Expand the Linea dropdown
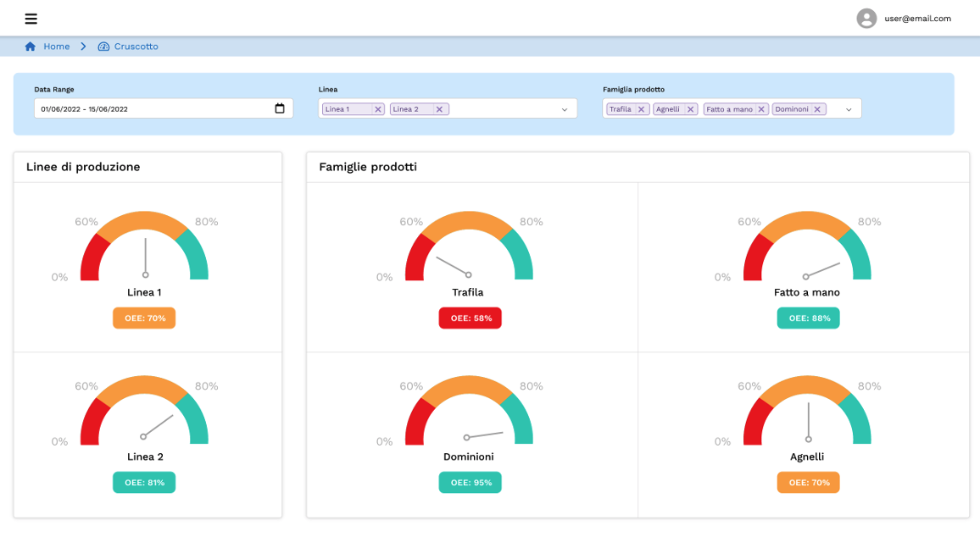 (x=565, y=109)
